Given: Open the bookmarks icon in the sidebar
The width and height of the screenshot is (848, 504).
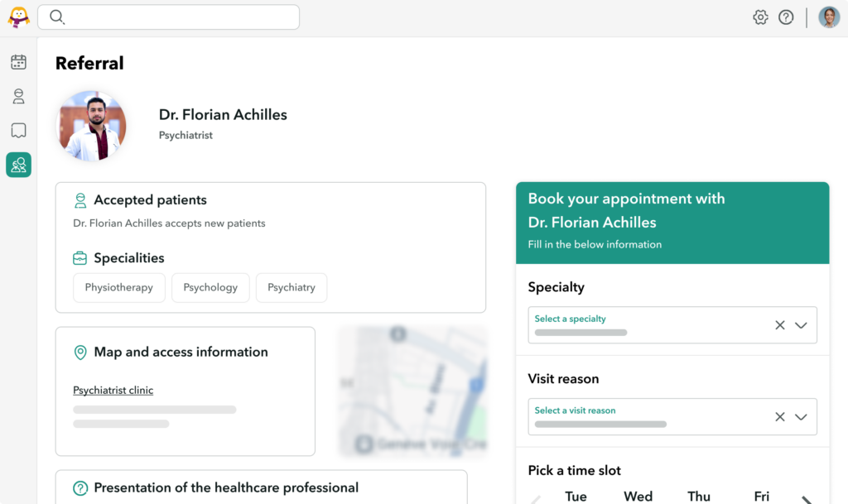Looking at the screenshot, I should (x=18, y=130).
